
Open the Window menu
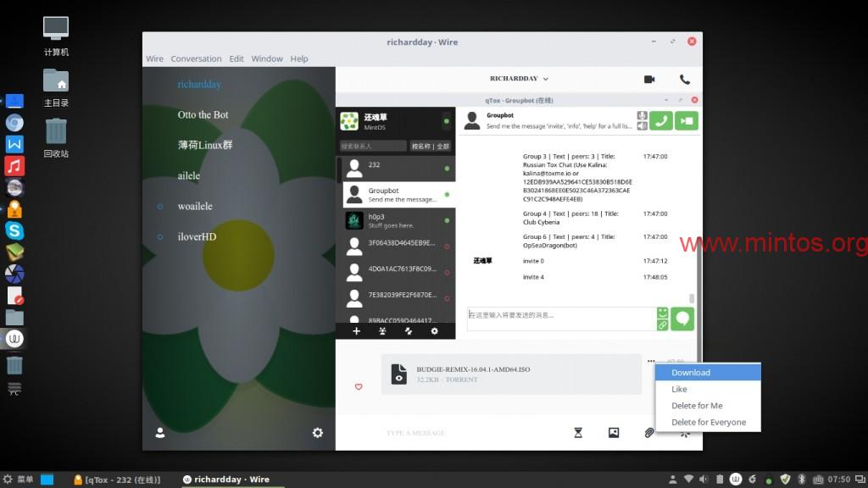tap(267, 58)
